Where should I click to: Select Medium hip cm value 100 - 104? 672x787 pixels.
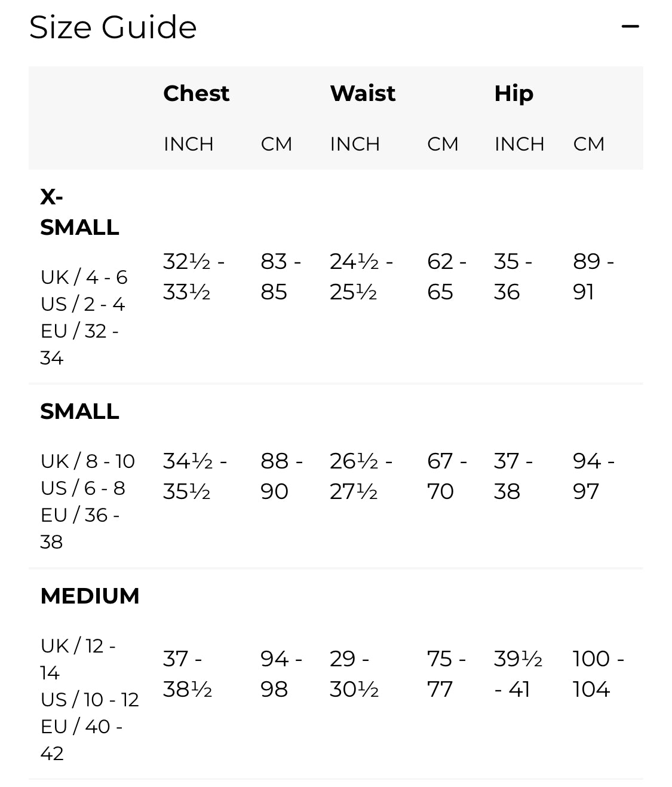point(598,674)
